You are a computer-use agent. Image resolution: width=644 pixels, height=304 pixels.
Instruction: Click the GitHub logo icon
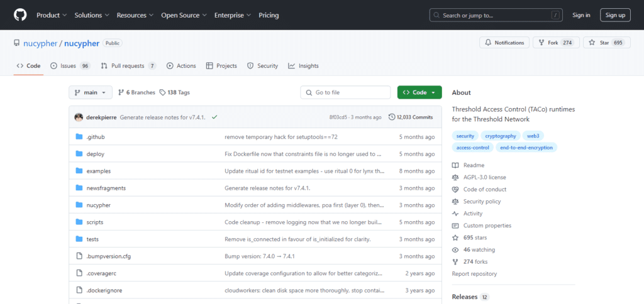coord(20,15)
